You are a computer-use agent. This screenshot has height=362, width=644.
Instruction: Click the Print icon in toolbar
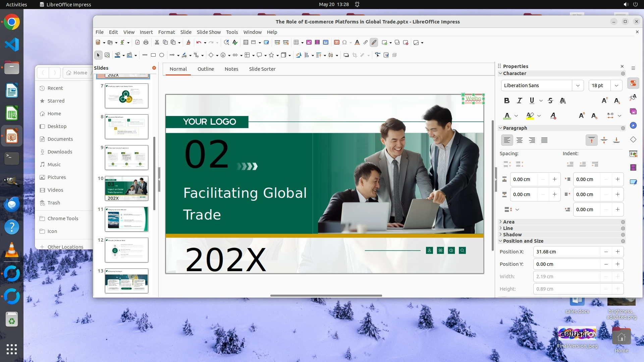146,43
